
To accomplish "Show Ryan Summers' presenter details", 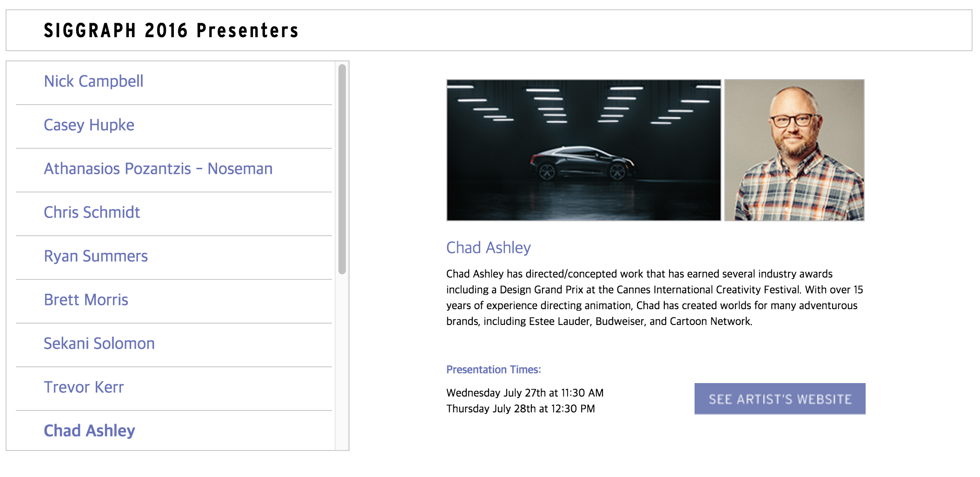I will pyautogui.click(x=96, y=256).
